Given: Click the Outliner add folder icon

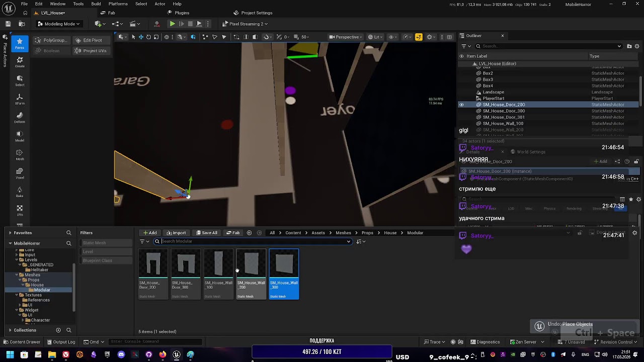Looking at the screenshot, I should click(x=629, y=46).
